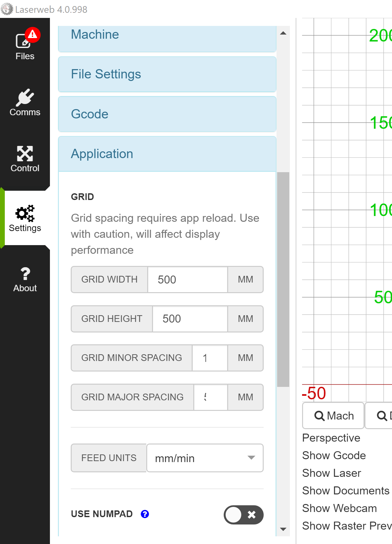This screenshot has width=392, height=544.
Task: Click the GRID HEIGHT field label
Action: tap(112, 319)
